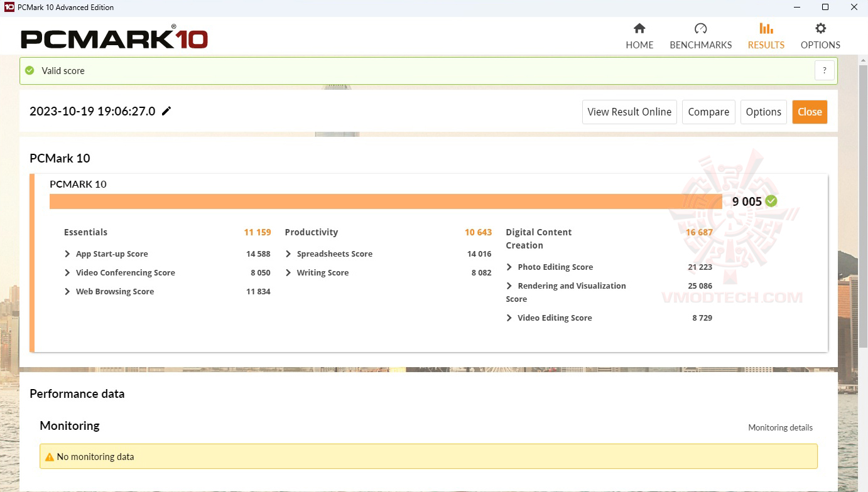Select the RESULTS tab label

pos(766,45)
